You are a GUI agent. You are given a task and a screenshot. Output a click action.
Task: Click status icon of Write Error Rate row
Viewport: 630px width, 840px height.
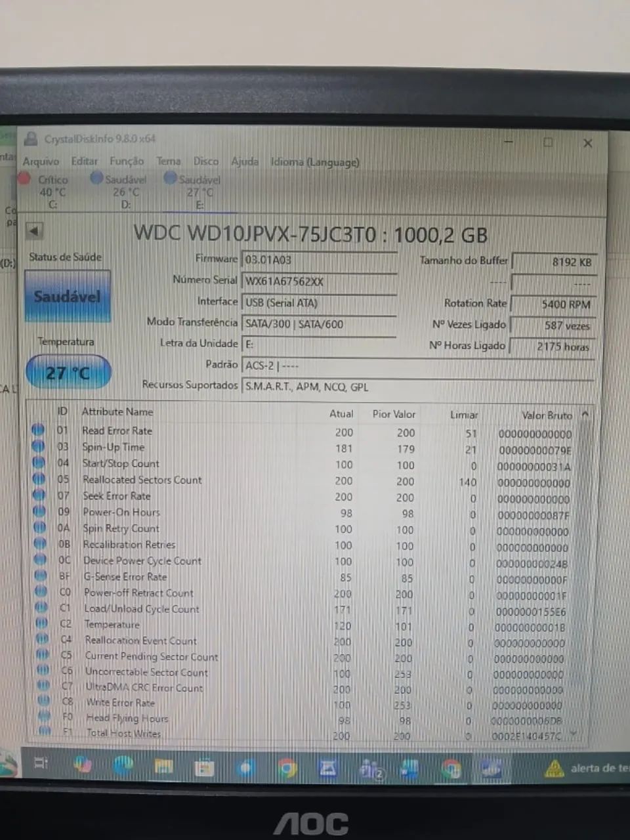(44, 701)
